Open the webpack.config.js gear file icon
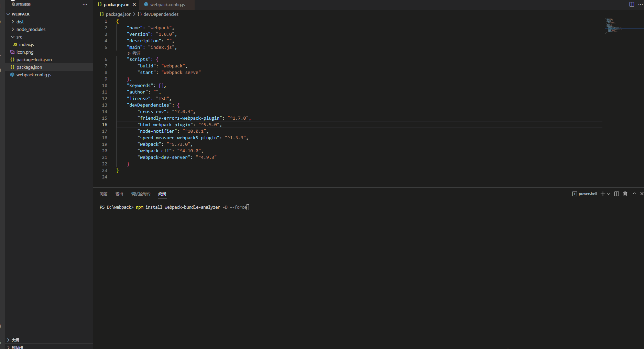 [x=12, y=75]
